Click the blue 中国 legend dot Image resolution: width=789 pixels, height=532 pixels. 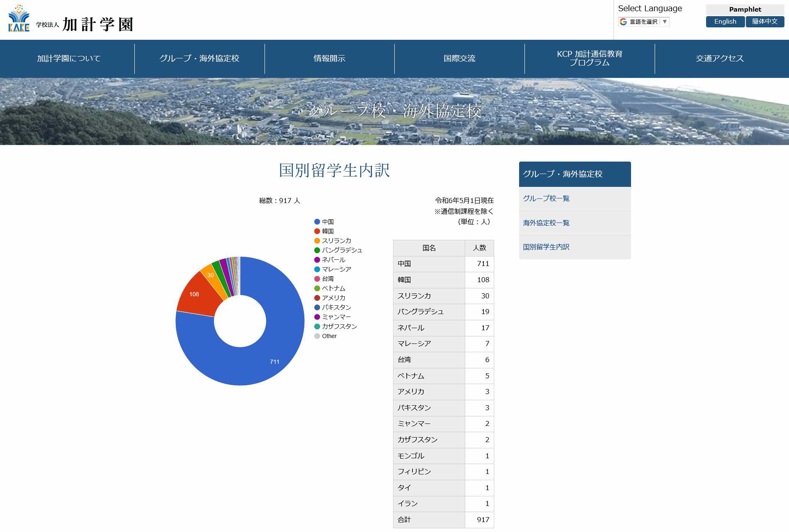point(317,222)
